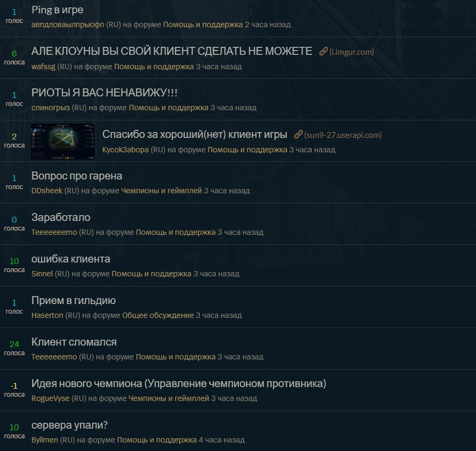Open the 'РИОТЫ Я ВАС НЕНАВИЖУ!!!' thread
The width and height of the screenshot is (476, 451).
104,93
